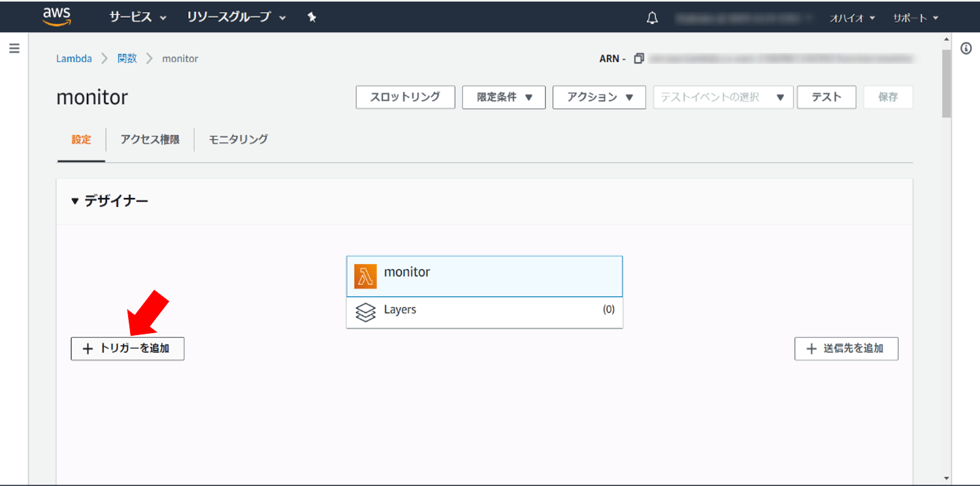Click the ARN - label
The height and width of the screenshot is (486, 980).
coord(613,59)
